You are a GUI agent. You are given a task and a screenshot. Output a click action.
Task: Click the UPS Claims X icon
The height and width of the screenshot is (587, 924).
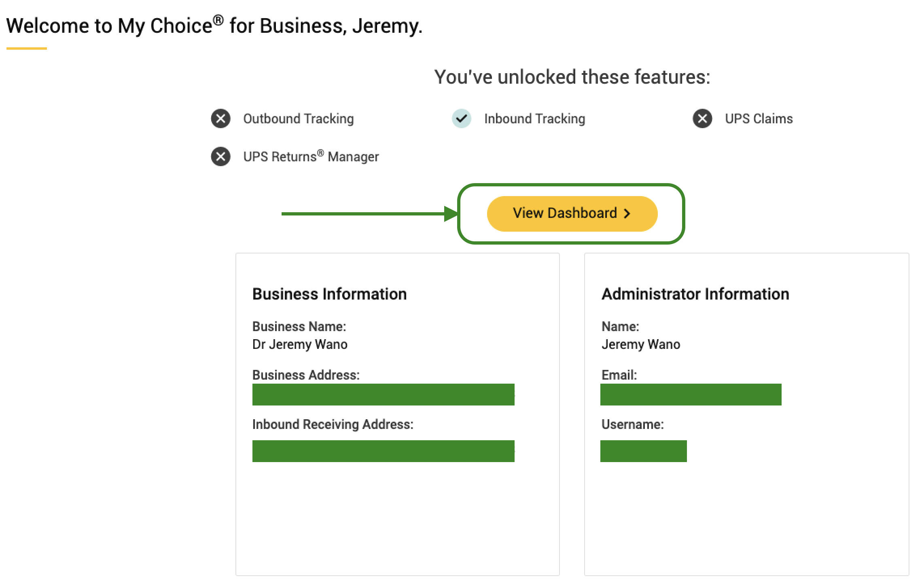tap(703, 118)
